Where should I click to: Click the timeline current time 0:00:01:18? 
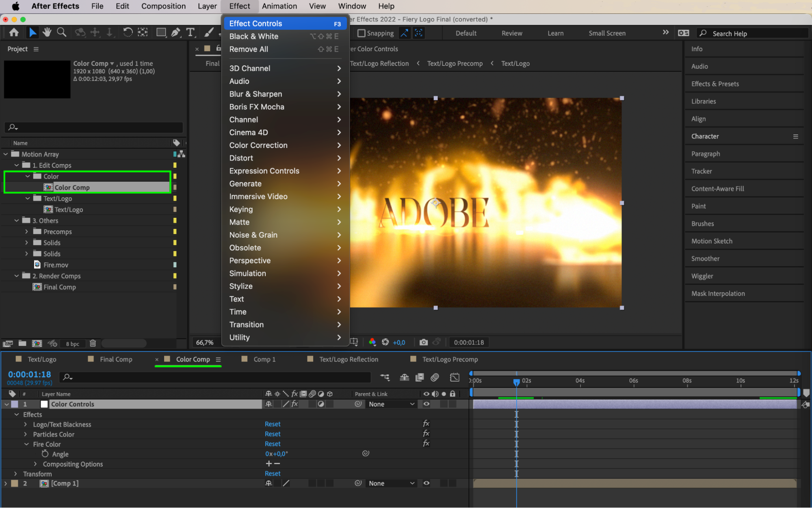[30, 374]
